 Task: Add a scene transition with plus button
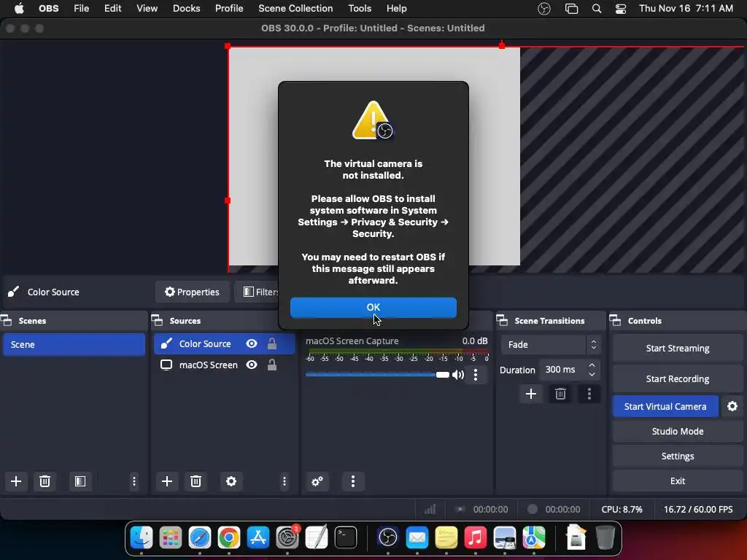(531, 394)
